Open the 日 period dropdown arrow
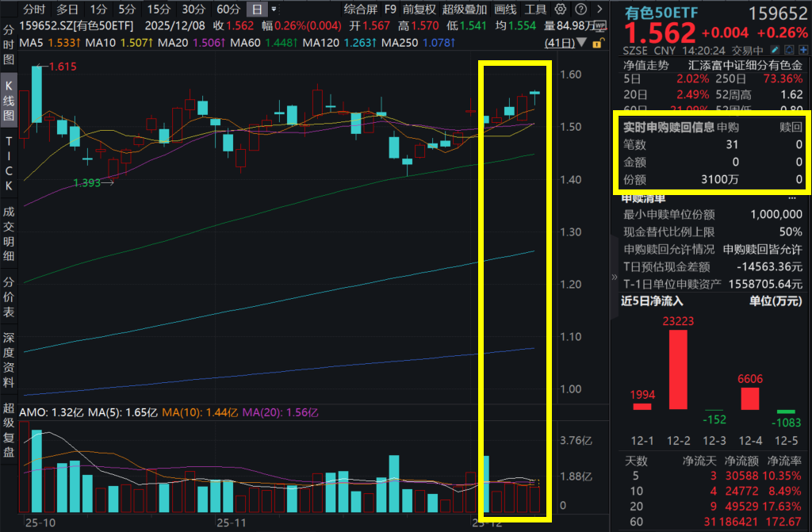Image resolution: width=812 pixels, height=532 pixels. coord(273,8)
